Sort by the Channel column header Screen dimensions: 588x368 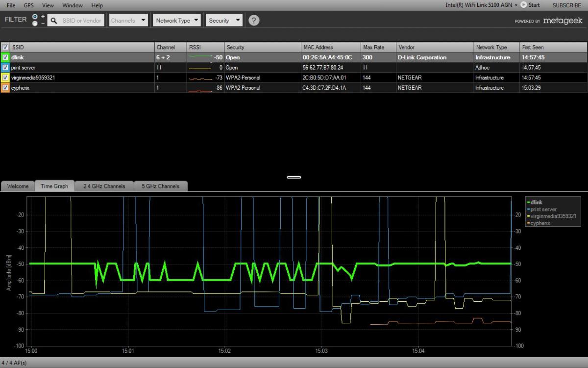click(x=170, y=47)
